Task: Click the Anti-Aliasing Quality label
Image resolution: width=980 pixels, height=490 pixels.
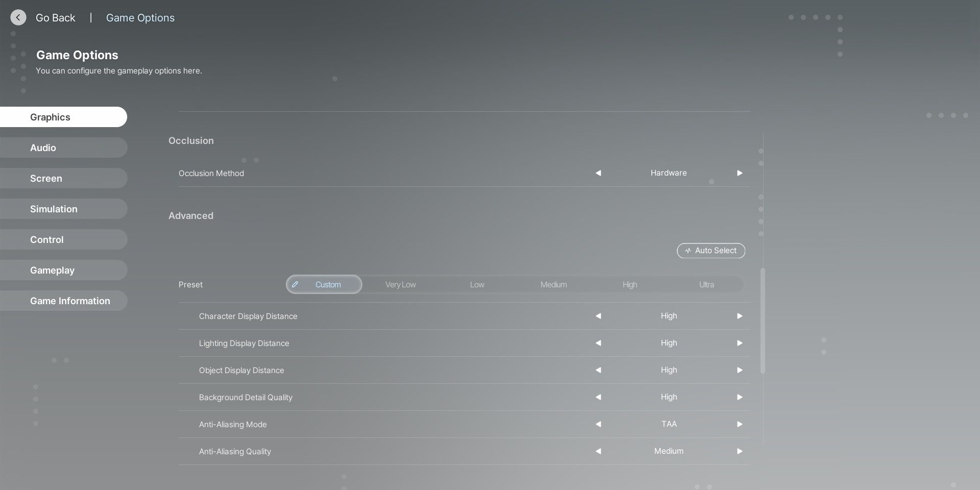Action: [235, 452]
